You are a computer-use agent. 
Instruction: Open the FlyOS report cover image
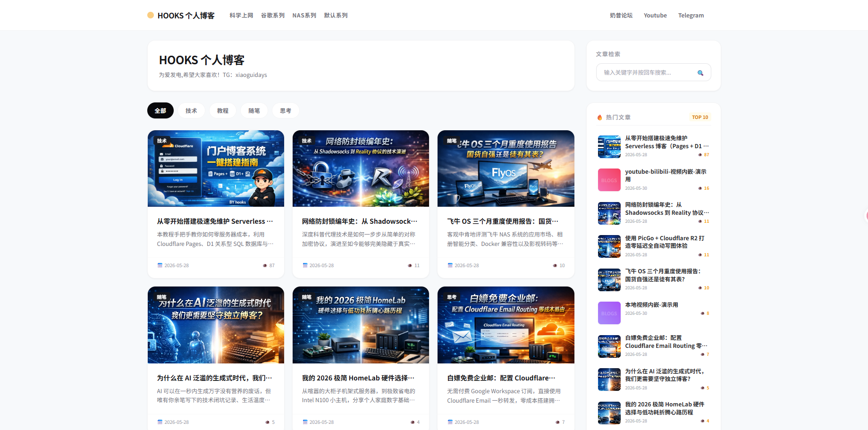tap(506, 169)
